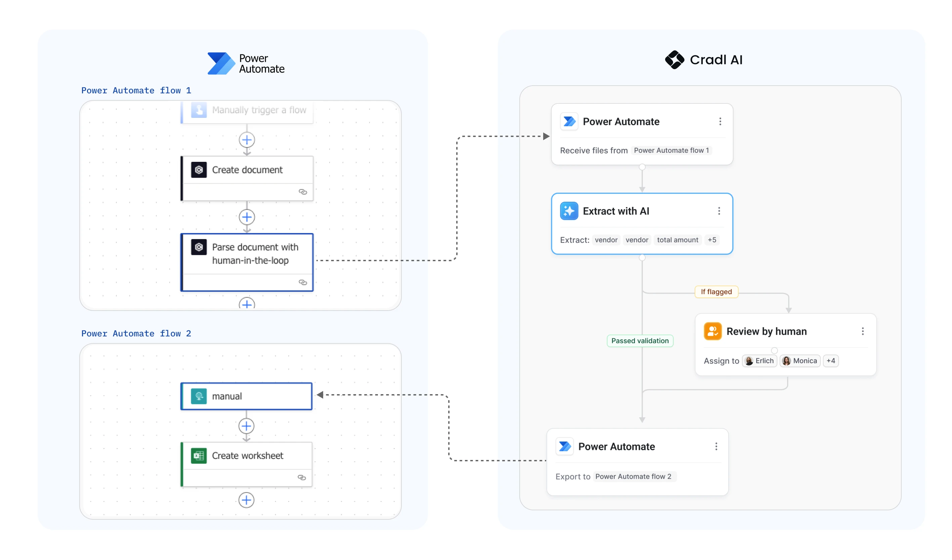
Task: Click the Excel icon on Create worksheet
Action: pos(199,456)
